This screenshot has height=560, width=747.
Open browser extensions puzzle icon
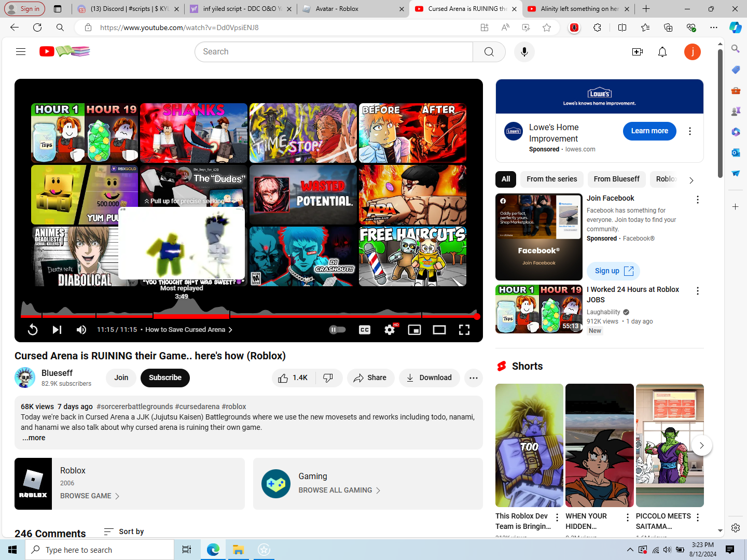tap(597, 27)
